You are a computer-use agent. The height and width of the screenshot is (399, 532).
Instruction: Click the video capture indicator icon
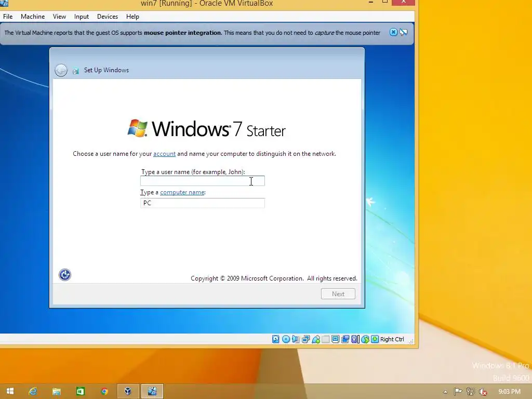click(x=345, y=339)
